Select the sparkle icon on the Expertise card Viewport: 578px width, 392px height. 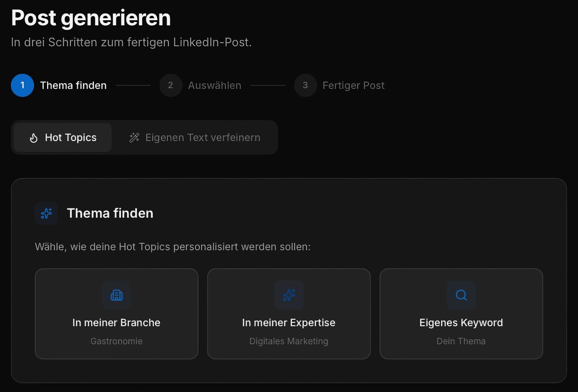pos(289,295)
